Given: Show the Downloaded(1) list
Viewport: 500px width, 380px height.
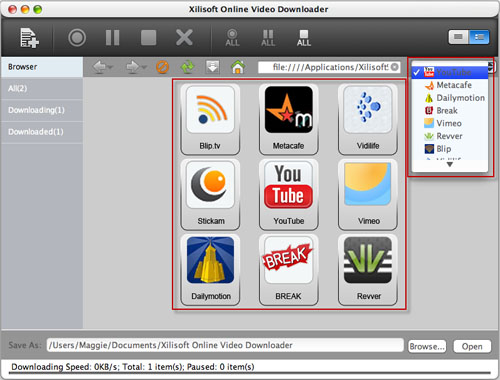Looking at the screenshot, I should tap(42, 132).
